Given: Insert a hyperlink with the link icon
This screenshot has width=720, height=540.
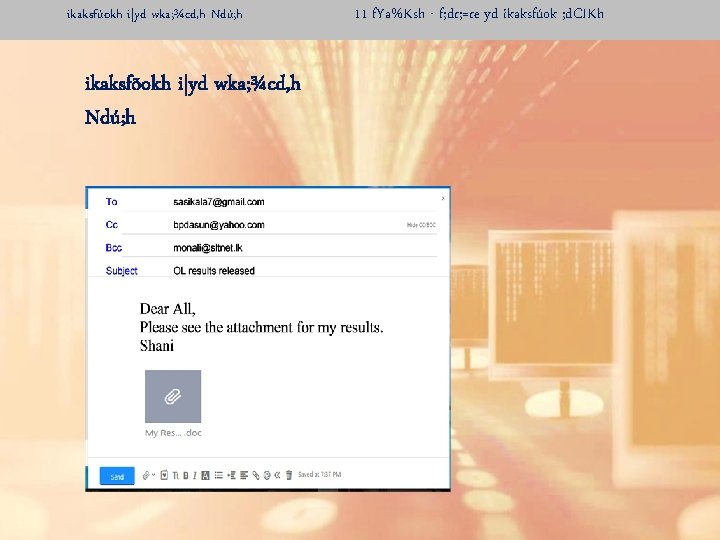Looking at the screenshot, I should pyautogui.click(x=256, y=475).
